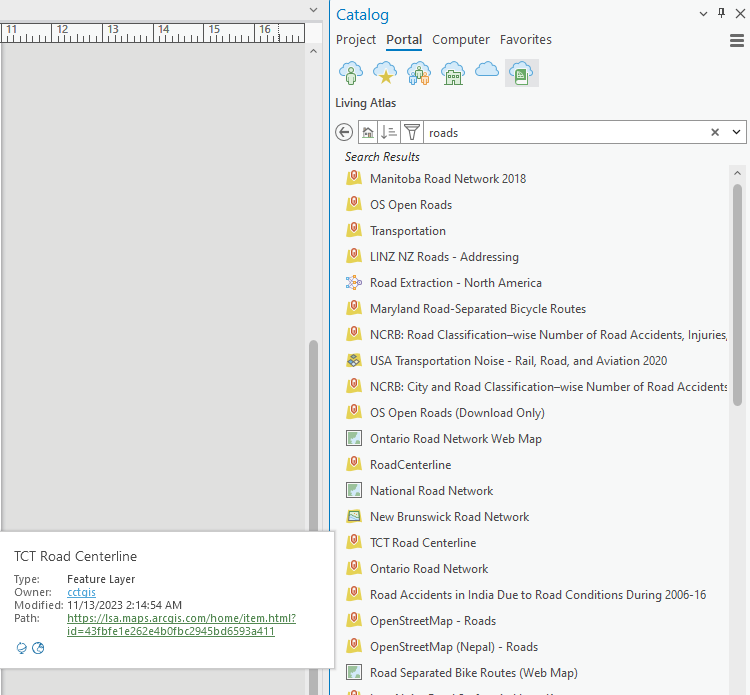Select OS Open Roads (Download Only)
Screen dimensions: 750x695
(x=457, y=413)
